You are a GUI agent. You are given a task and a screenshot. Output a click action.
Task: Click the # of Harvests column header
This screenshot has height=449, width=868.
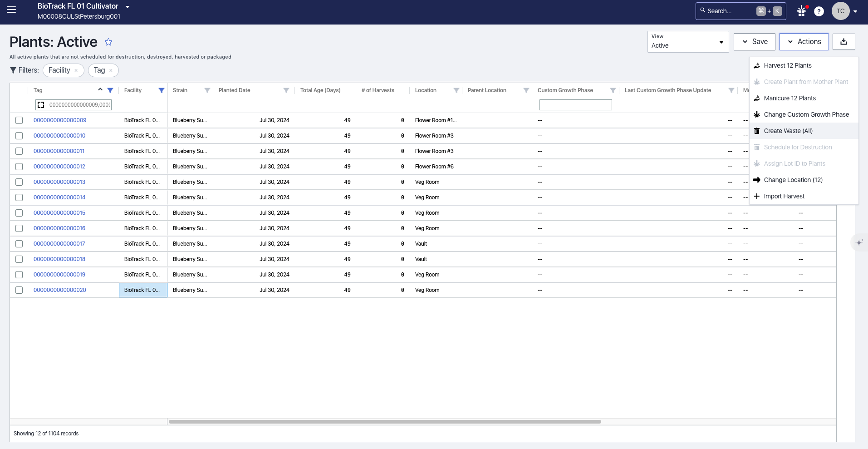pyautogui.click(x=378, y=90)
